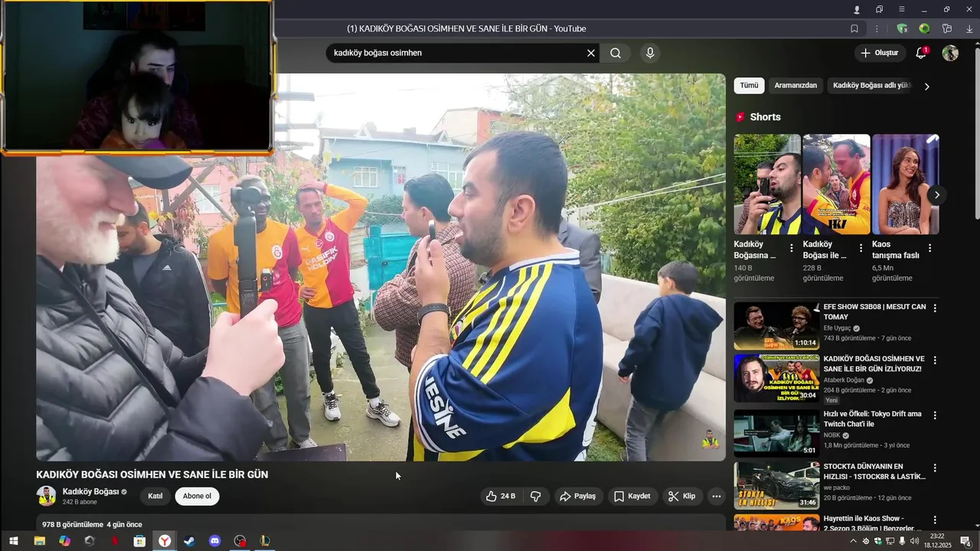Viewport: 980px width, 551px height.
Task: Open Kadıköy Boğası channel avatar
Action: point(46,496)
